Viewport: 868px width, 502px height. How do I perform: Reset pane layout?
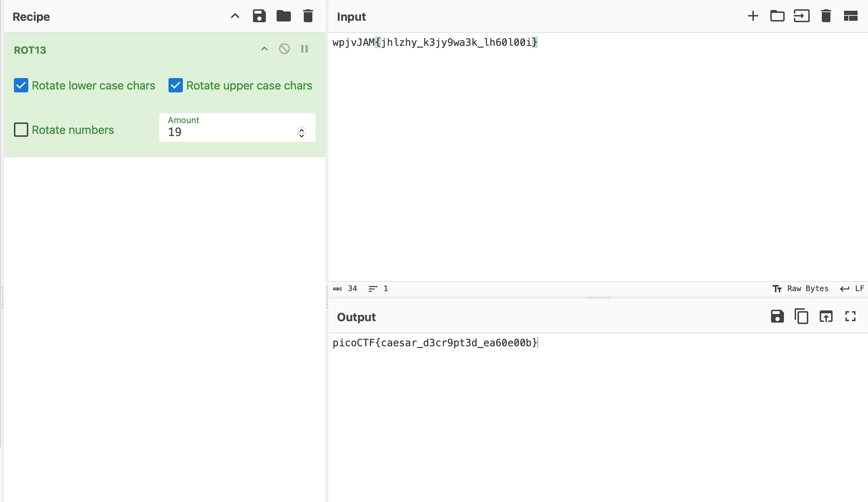pos(850,16)
